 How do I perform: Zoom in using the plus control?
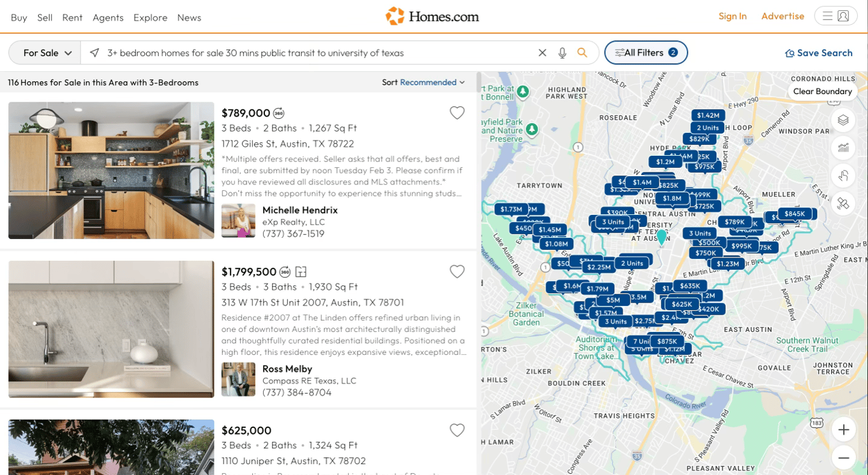(x=844, y=429)
